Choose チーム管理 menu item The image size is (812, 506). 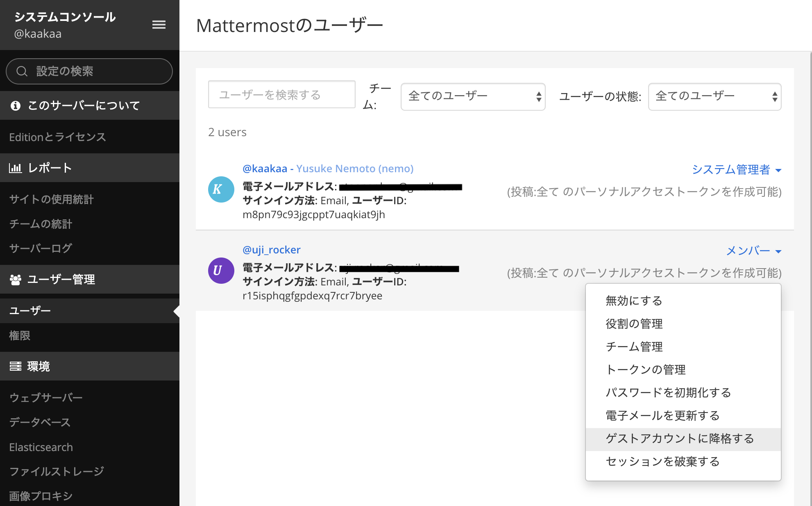(683, 346)
